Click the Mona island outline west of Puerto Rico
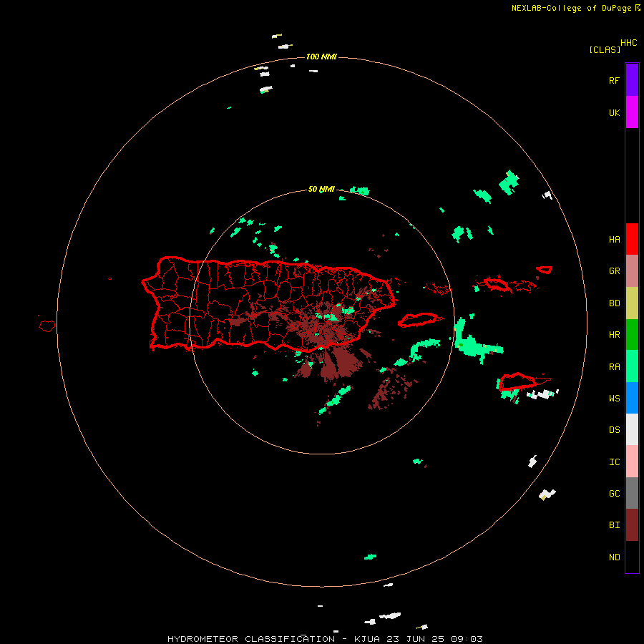The width and height of the screenshot is (644, 644). [x=47, y=326]
